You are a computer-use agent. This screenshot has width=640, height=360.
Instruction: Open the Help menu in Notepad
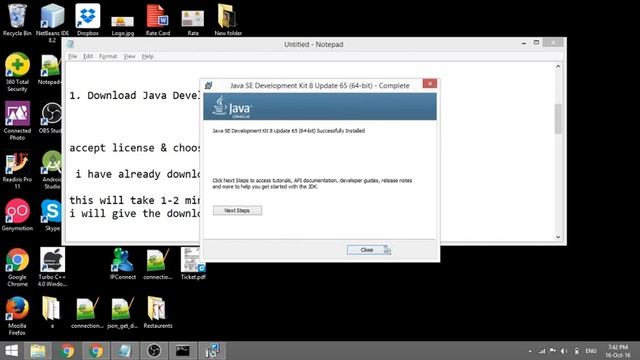[147, 56]
